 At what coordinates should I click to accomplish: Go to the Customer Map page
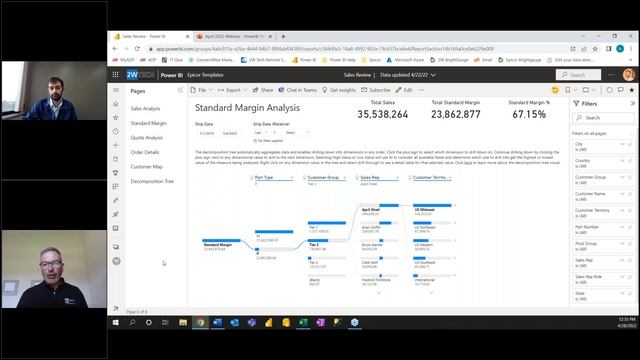pyautogui.click(x=147, y=167)
